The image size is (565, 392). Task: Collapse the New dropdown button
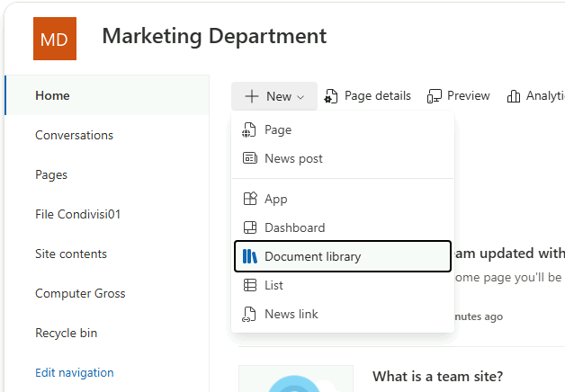tap(274, 96)
